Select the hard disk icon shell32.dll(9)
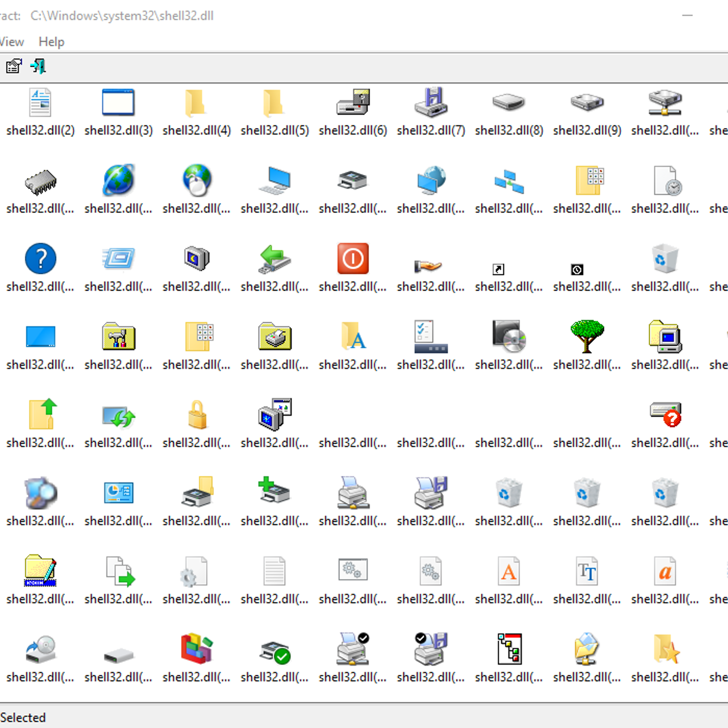Viewport: 728px width, 728px height. (587, 102)
